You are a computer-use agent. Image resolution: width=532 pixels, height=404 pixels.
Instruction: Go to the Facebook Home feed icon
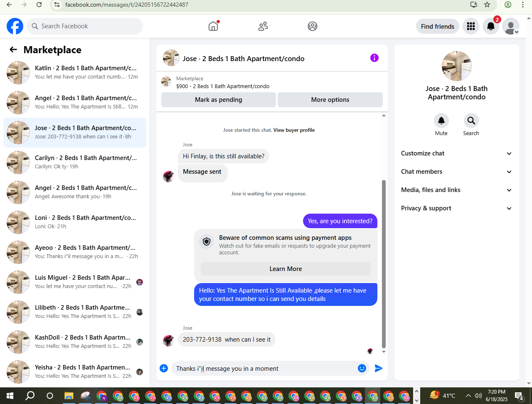(x=213, y=26)
